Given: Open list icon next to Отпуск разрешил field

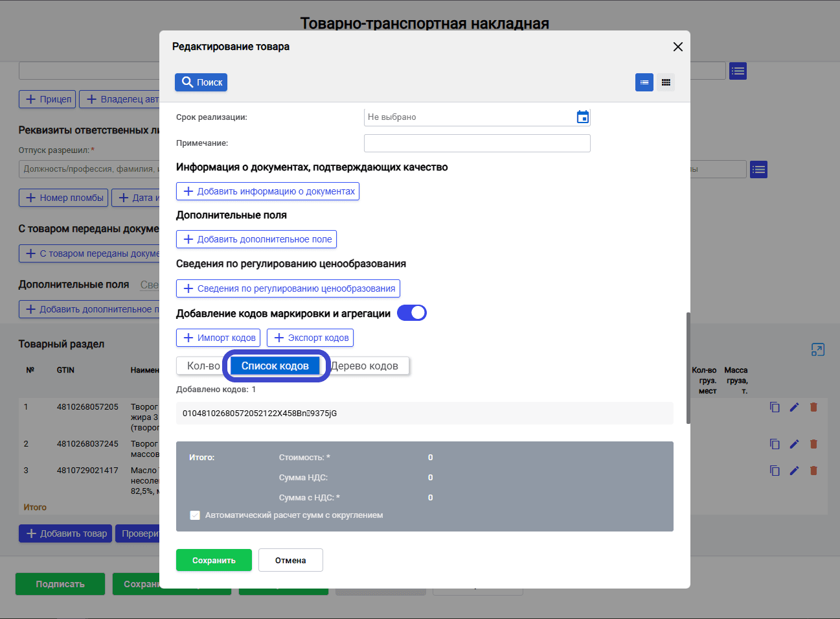Looking at the screenshot, I should pos(759,170).
